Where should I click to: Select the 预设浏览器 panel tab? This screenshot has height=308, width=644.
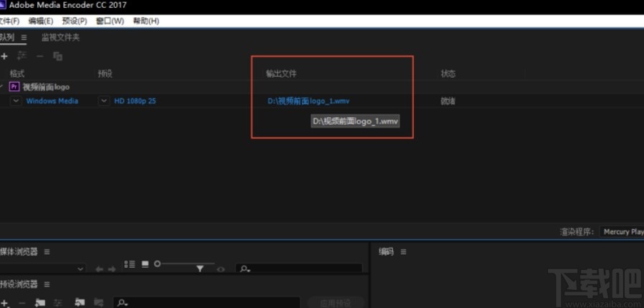(19, 284)
